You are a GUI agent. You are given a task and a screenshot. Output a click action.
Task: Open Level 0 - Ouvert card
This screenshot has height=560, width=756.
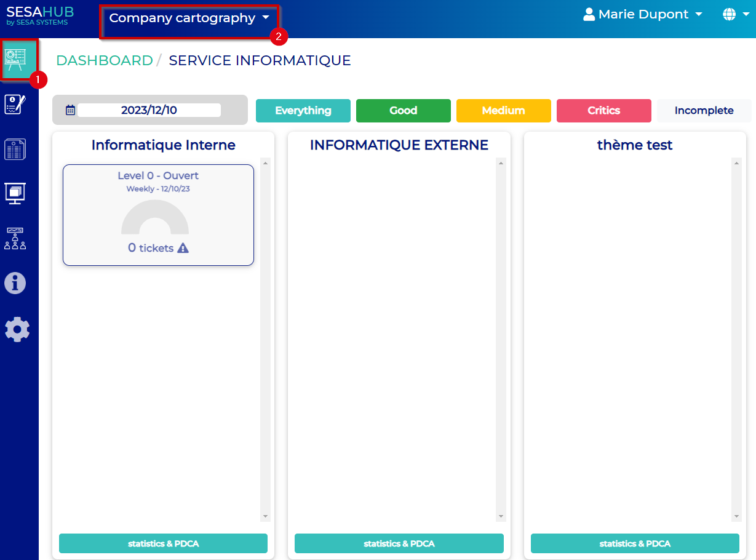[158, 215]
